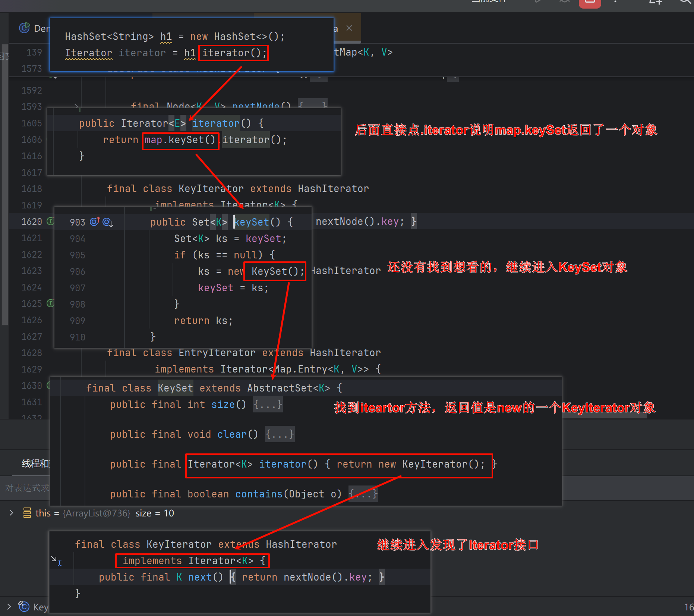
Task: Click the implements gutter marker on line 1625
Action: [50, 303]
